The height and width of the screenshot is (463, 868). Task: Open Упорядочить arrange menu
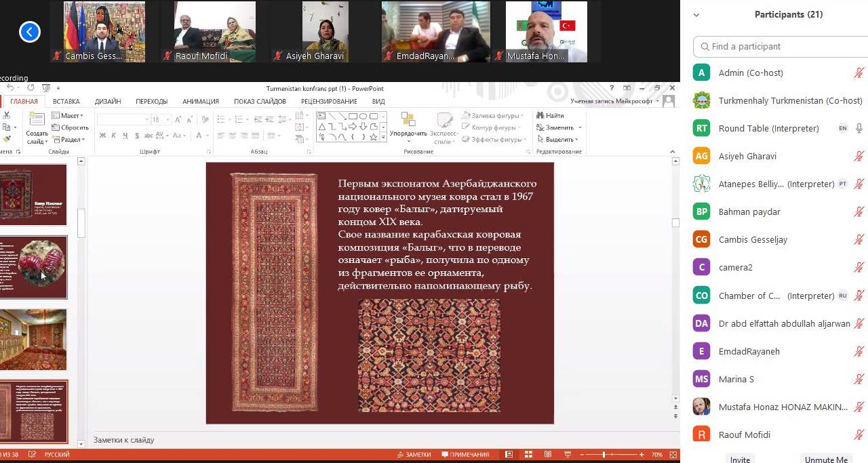(x=408, y=126)
